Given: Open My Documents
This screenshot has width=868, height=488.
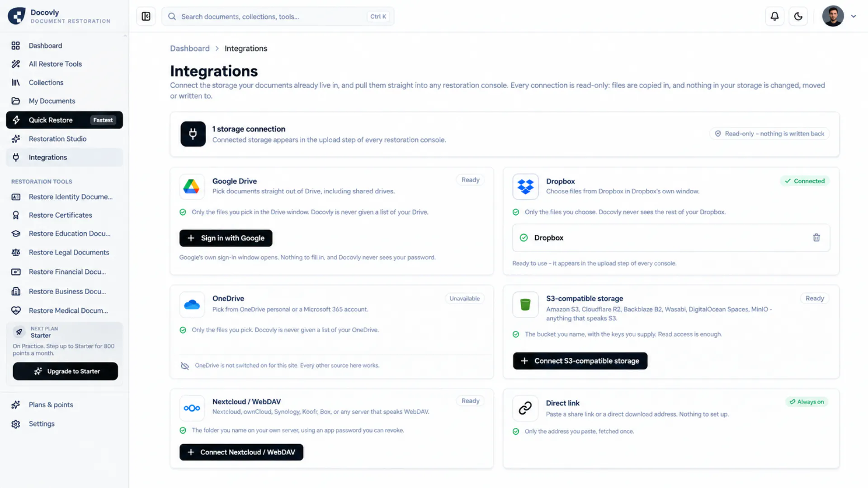Looking at the screenshot, I should (x=65, y=101).
